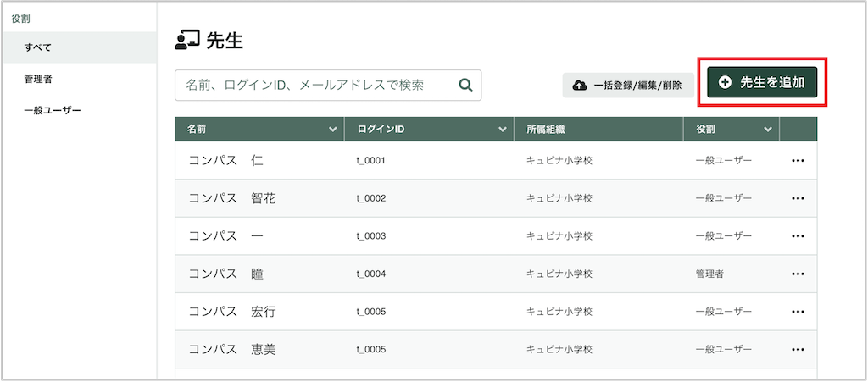
Task: Open three-dot menu for コンパス 恵美
Action: click(x=797, y=350)
